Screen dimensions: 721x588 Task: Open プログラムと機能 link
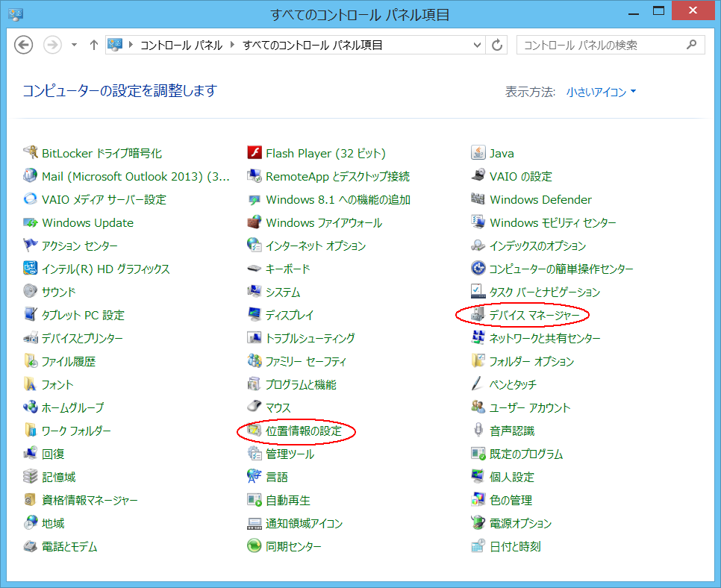click(x=302, y=385)
